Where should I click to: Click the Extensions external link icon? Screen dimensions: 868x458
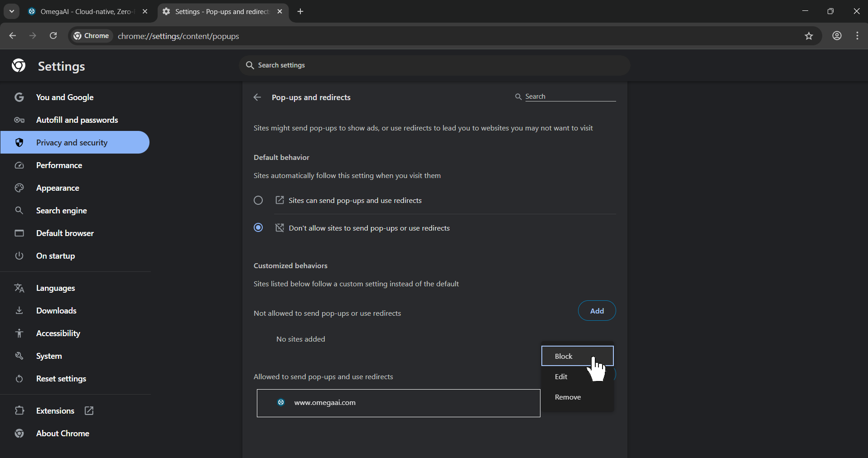89,411
